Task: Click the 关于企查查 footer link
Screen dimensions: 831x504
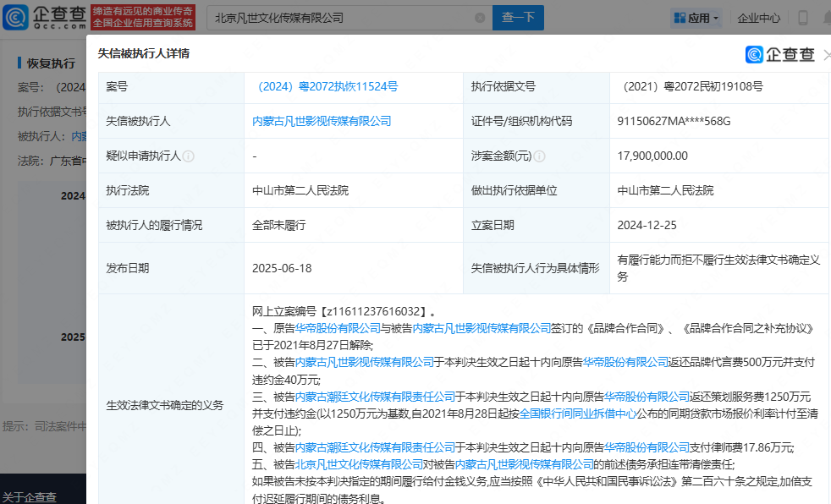Action: pos(29,496)
